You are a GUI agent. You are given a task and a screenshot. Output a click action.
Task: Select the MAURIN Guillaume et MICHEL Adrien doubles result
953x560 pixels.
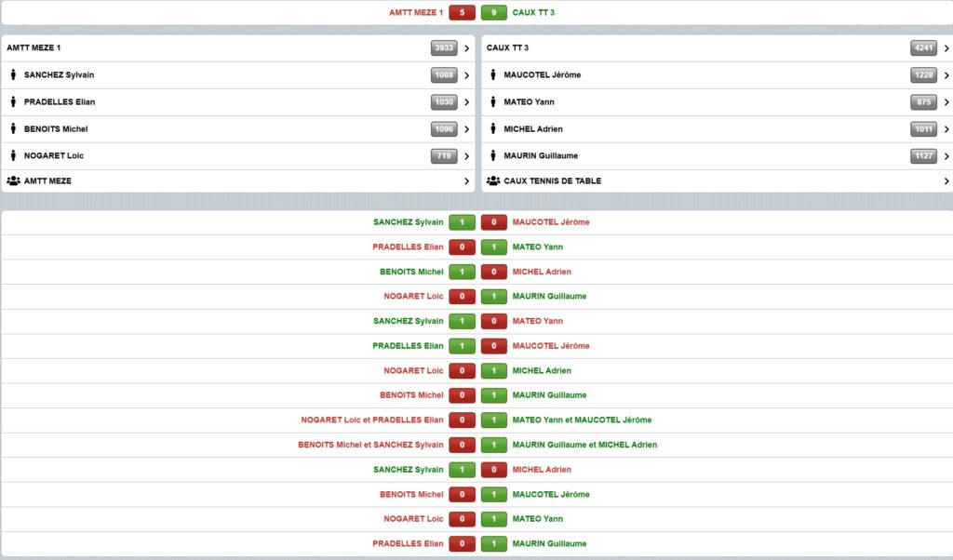point(584,445)
